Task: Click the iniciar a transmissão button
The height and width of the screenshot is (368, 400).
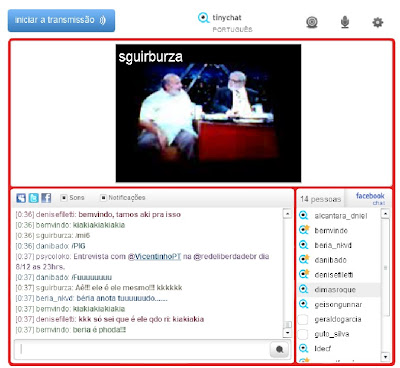Action: coord(61,20)
